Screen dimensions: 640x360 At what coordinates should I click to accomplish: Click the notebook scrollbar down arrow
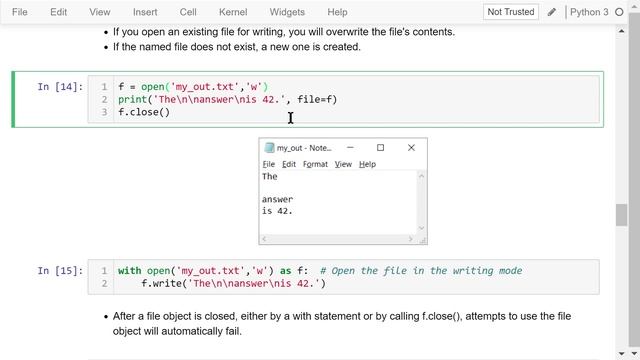coord(622,353)
